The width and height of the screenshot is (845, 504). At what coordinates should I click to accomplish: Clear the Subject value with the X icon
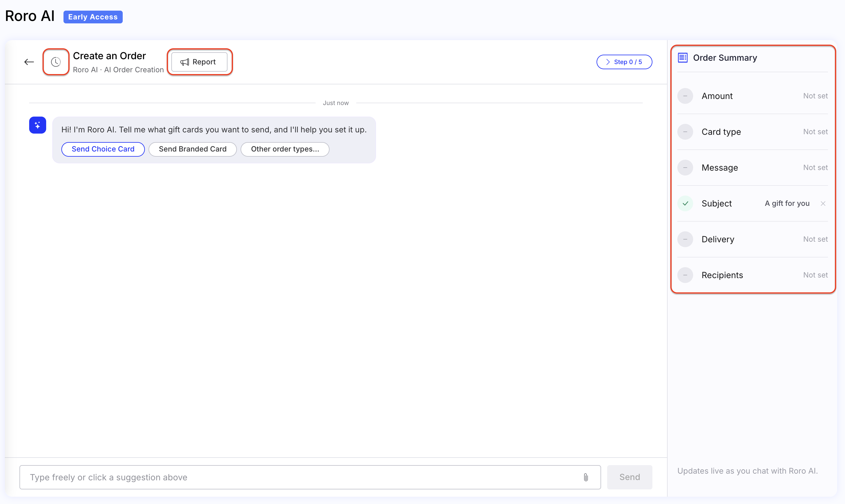tap(823, 203)
